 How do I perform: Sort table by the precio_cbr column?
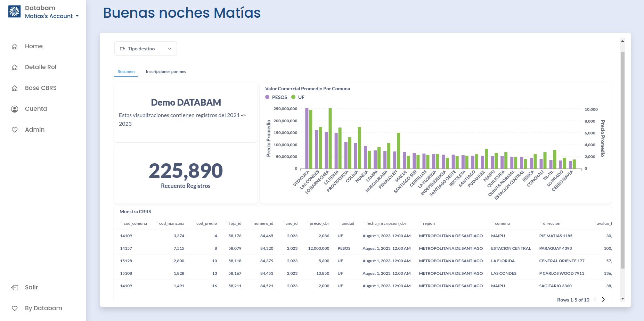319,223
